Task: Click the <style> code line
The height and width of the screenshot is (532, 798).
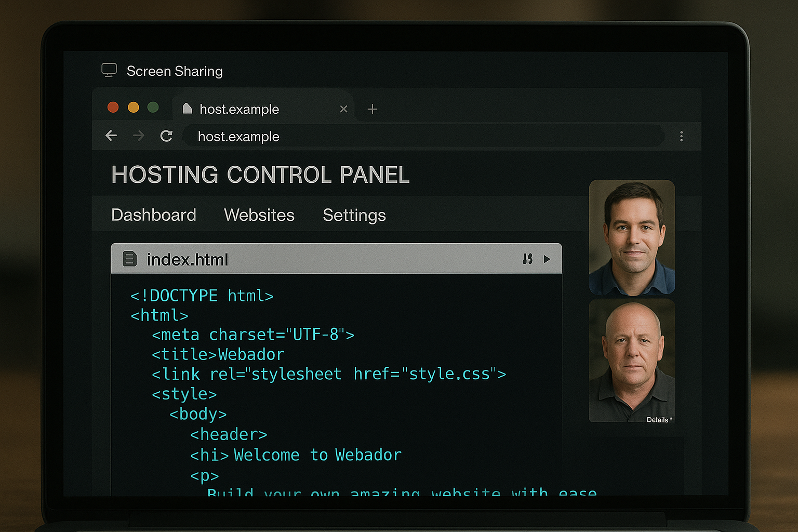Action: pyautogui.click(x=184, y=394)
